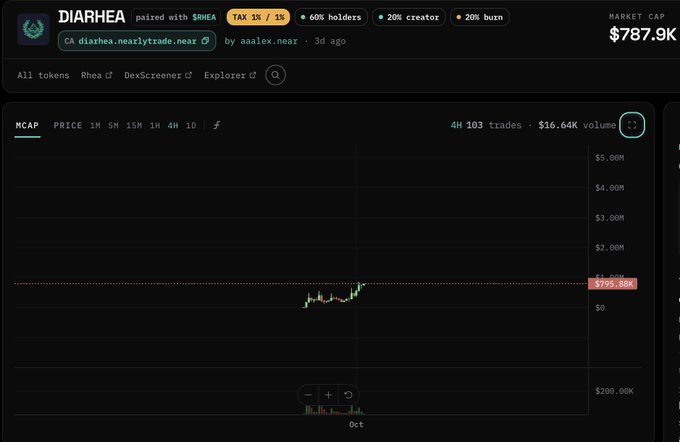
Task: Select the 1D timeframe
Action: tap(191, 125)
